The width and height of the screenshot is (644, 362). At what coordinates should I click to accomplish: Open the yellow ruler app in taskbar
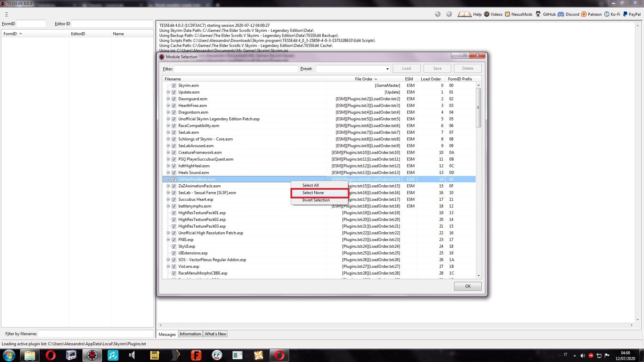(155, 355)
